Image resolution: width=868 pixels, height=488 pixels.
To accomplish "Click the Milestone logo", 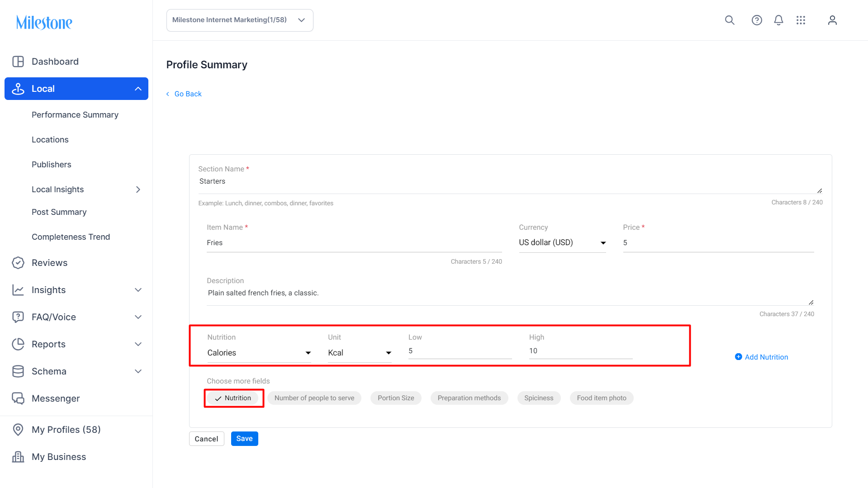I will point(44,22).
